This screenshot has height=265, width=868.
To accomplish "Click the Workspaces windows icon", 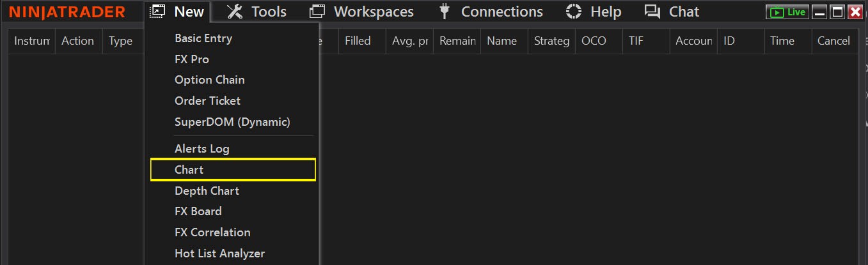I will (317, 11).
